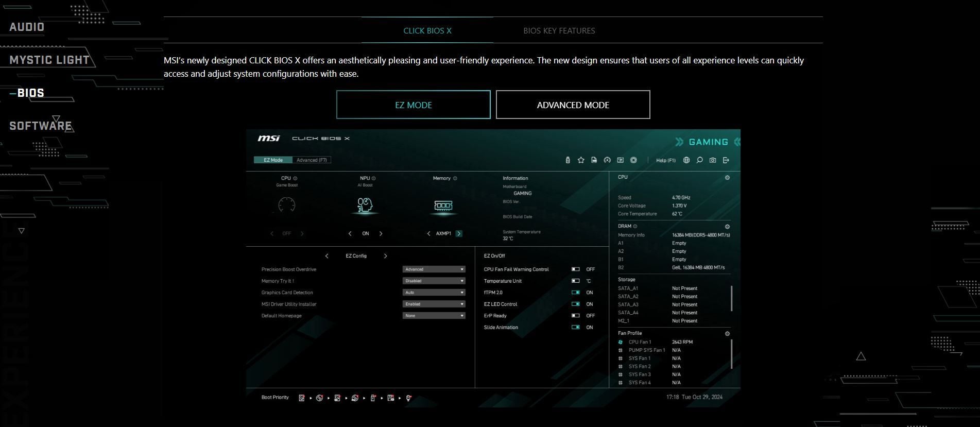Click next arrow beside AXMP1 memory profile
Screen dimensions: 980x427
(459, 234)
